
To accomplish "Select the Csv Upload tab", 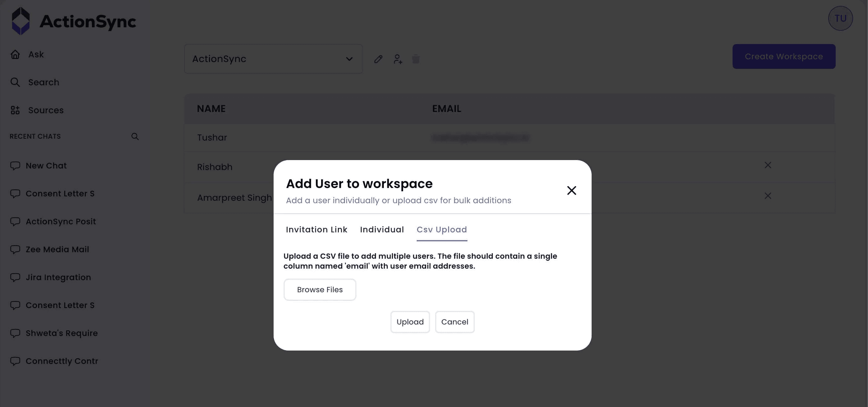I will 441,230.
